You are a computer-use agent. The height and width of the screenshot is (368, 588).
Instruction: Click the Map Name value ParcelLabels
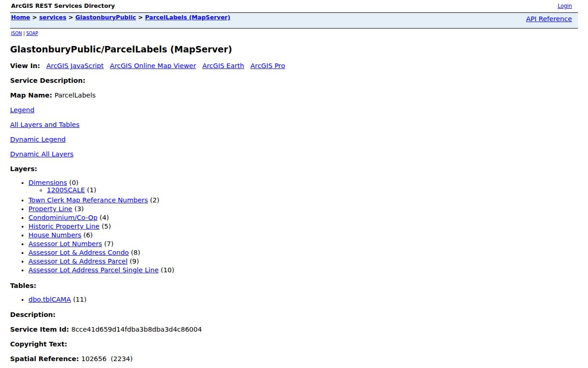tap(75, 95)
